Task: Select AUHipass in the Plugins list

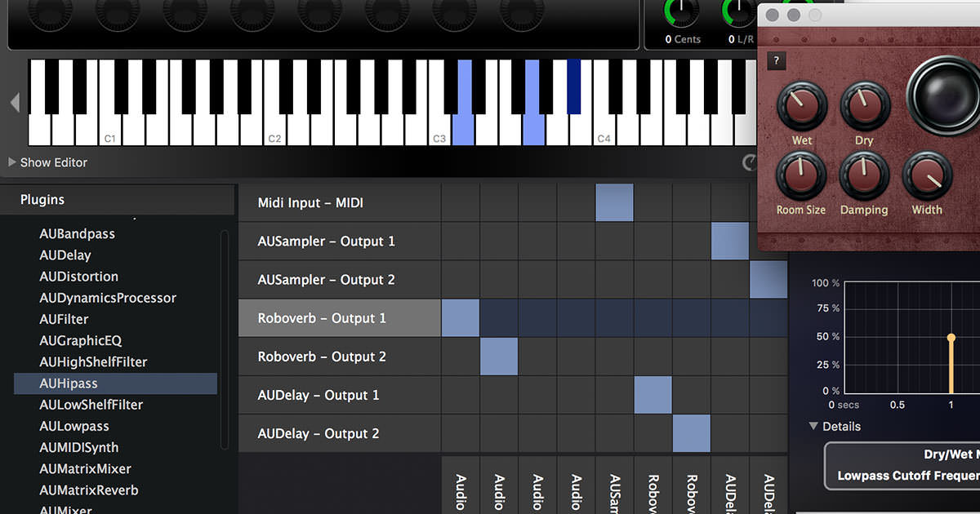Action: [x=69, y=383]
